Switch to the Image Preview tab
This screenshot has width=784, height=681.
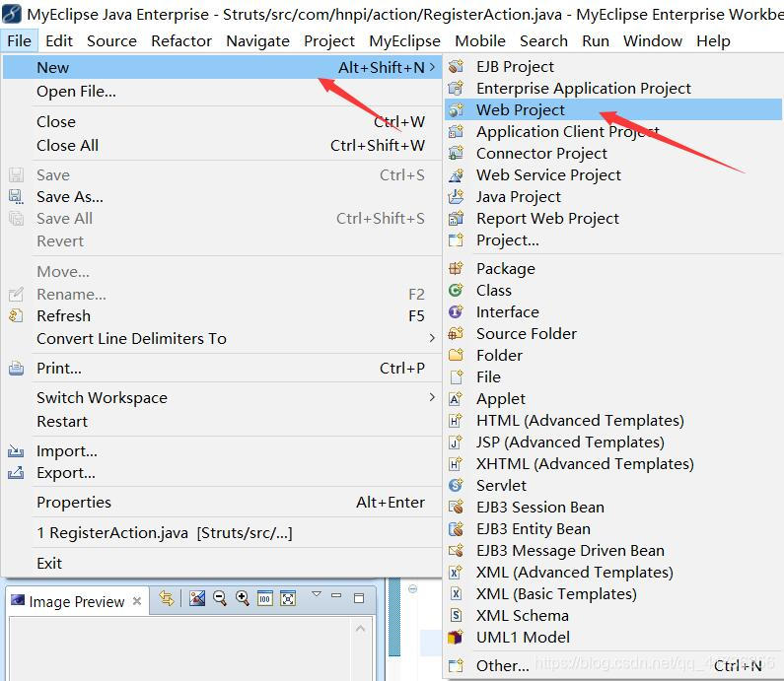pos(77,601)
